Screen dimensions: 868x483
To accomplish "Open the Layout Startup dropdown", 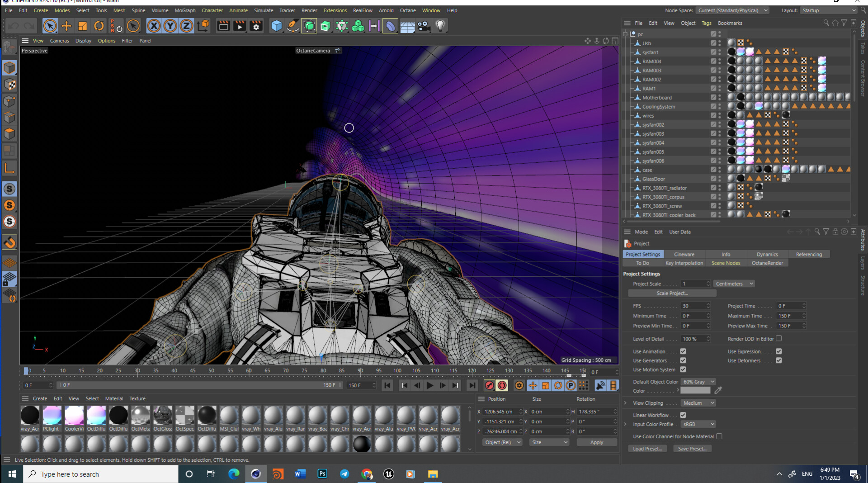I will click(829, 10).
